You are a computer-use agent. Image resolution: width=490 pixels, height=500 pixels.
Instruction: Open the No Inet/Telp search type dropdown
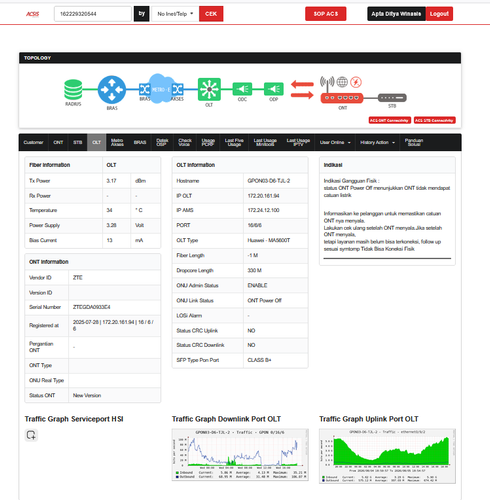click(x=175, y=14)
